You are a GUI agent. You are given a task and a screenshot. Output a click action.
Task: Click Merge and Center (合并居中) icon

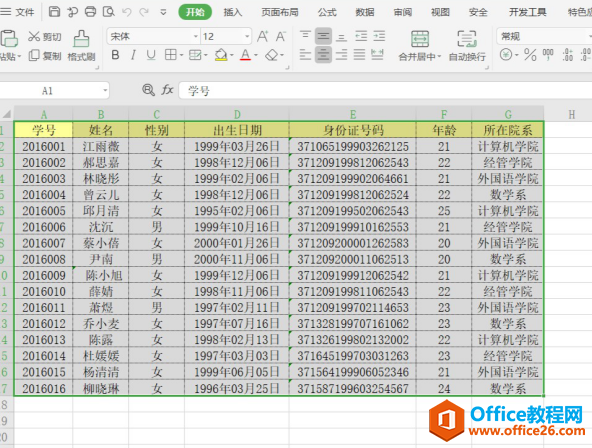coord(419,39)
